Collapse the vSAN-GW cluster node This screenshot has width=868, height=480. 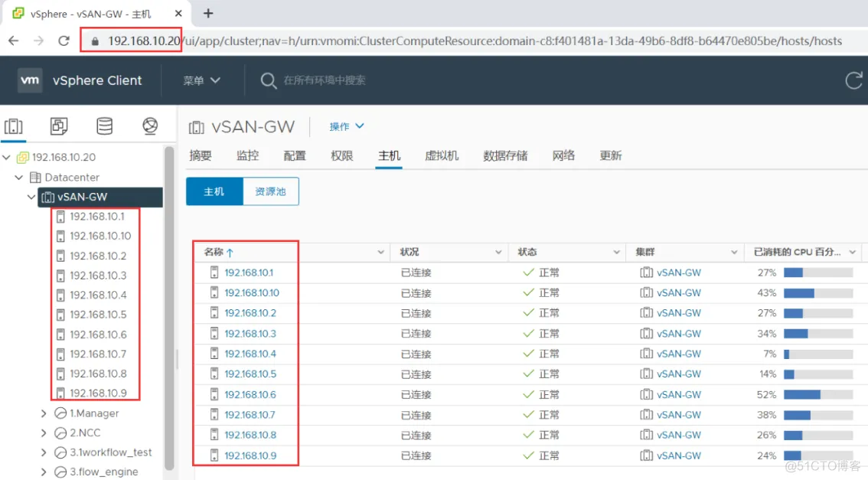coord(31,197)
